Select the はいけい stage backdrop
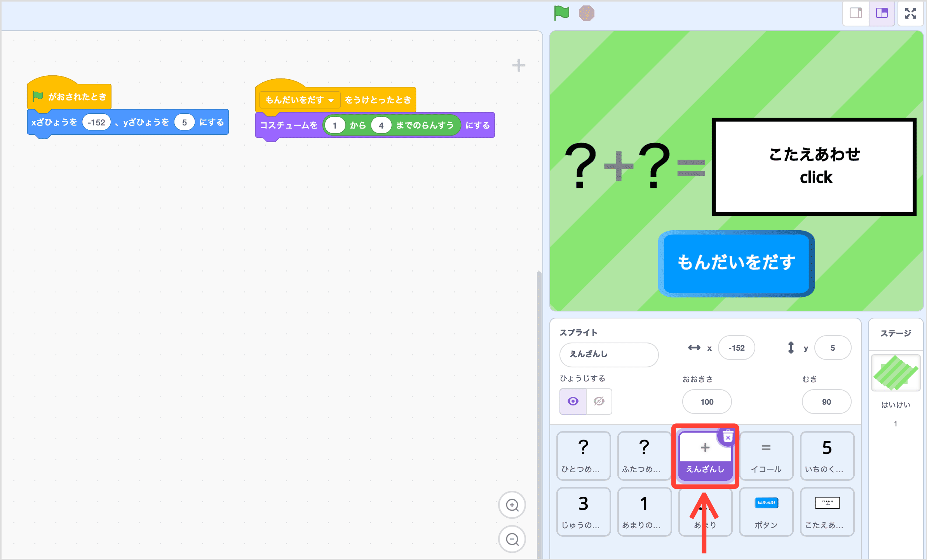927x560 pixels. click(x=896, y=373)
